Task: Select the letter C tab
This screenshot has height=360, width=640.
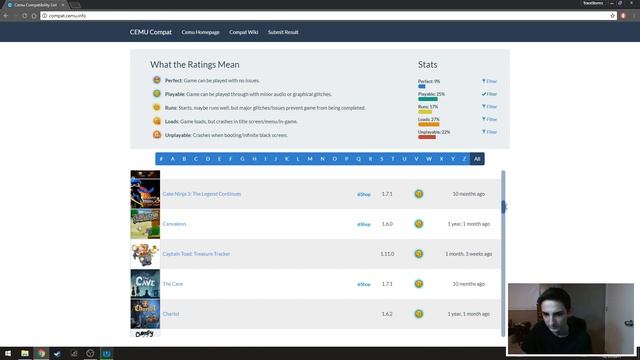Action: [x=196, y=159]
